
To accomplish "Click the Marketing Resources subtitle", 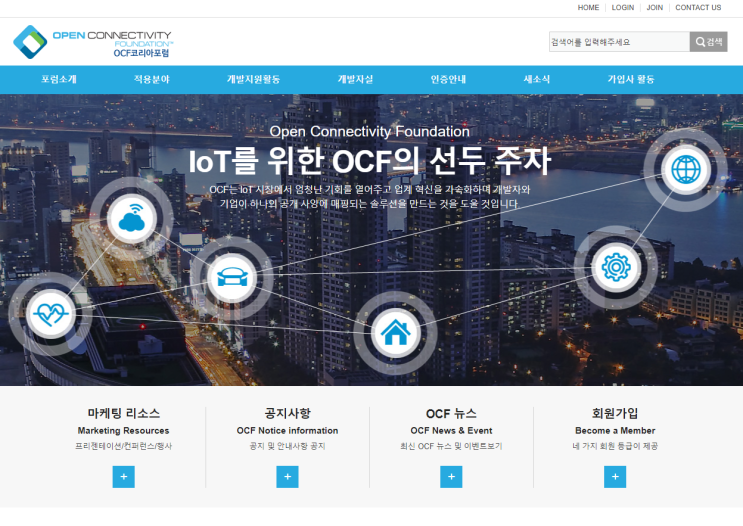I will tap(124, 431).
